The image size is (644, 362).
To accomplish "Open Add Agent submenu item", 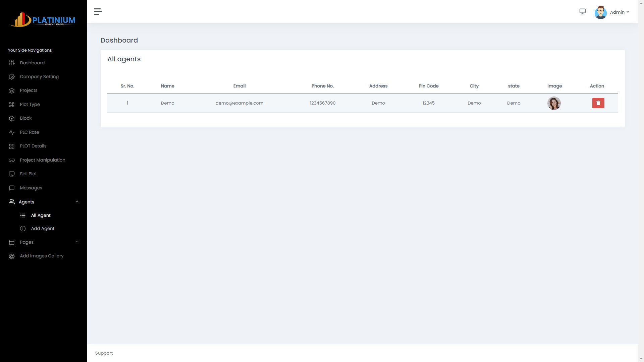I will tap(43, 229).
